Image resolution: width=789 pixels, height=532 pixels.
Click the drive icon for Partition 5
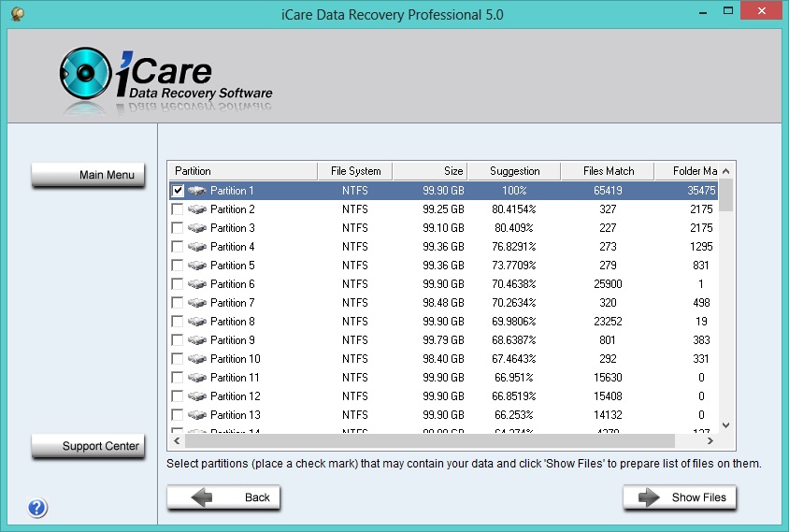196,266
